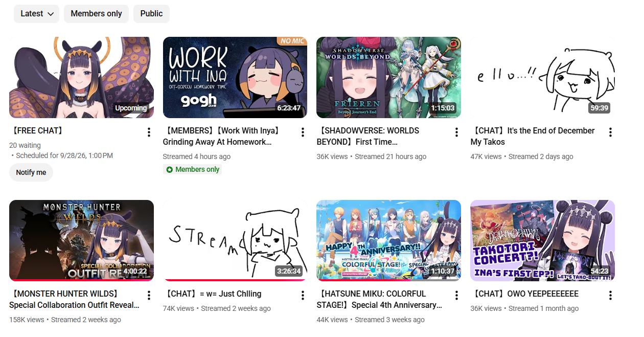Open three-dot menu for Shadowverse Worlds Beyond video

pos(456,132)
